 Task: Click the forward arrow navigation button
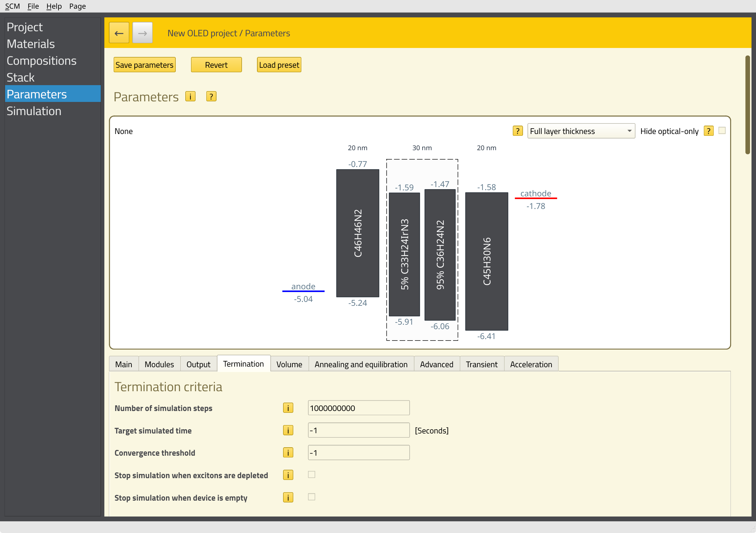pyautogui.click(x=142, y=33)
